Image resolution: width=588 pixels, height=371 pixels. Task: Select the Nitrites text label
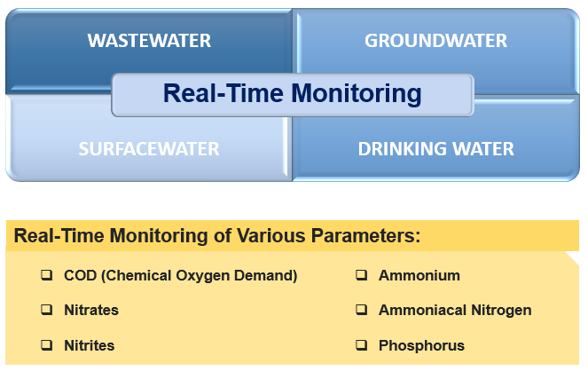(90, 345)
